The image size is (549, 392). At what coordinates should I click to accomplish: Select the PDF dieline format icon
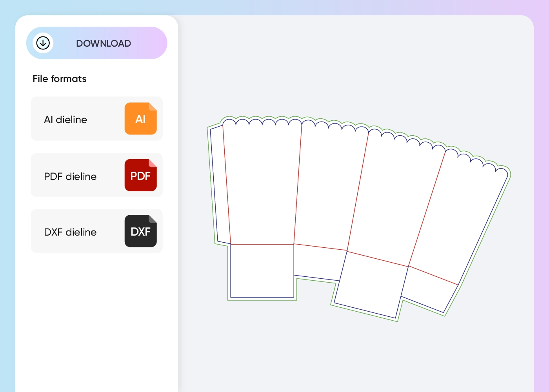click(140, 175)
